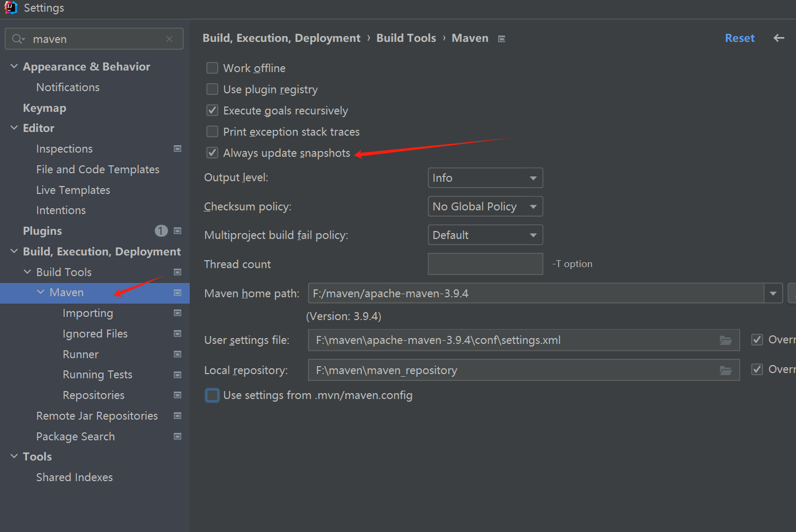Screen dimensions: 796x532
Task: Click the Maven home path text box
Action: coord(536,294)
